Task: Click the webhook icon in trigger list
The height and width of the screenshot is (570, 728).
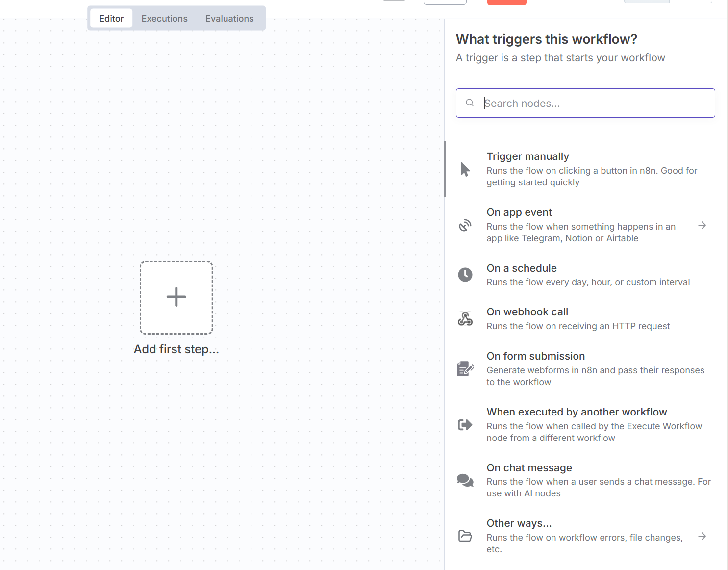Action: click(x=465, y=319)
